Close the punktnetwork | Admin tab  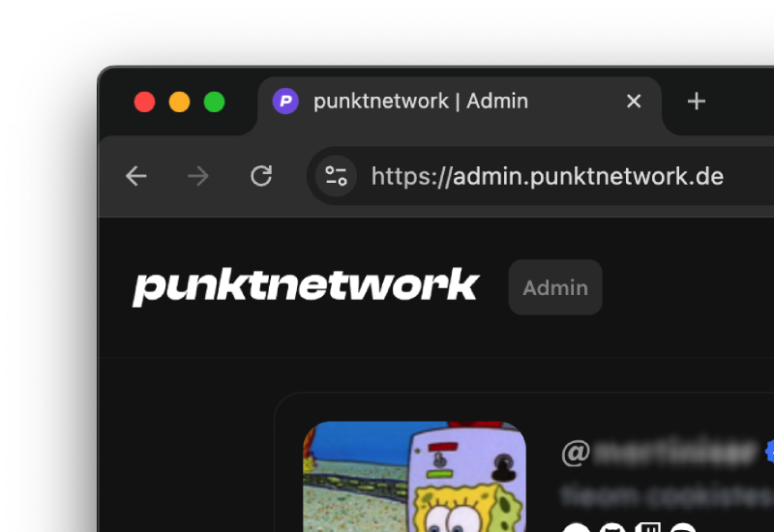634,102
